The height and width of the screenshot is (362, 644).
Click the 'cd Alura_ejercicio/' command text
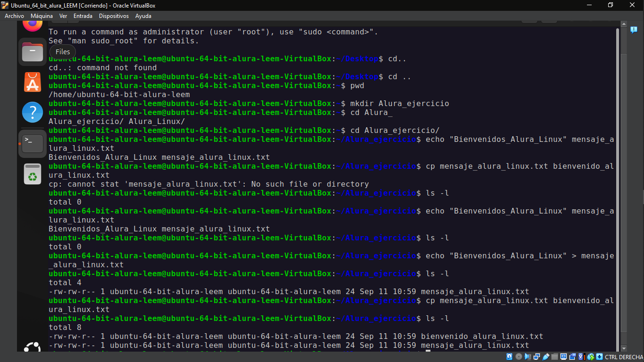tap(395, 130)
